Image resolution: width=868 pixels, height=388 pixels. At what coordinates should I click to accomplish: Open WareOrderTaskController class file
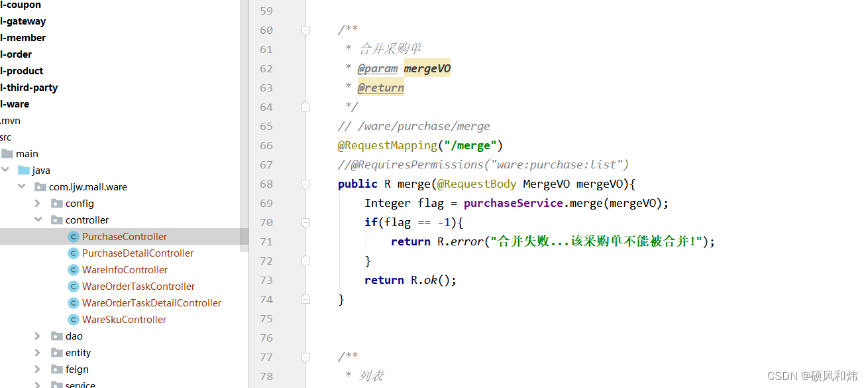click(138, 287)
